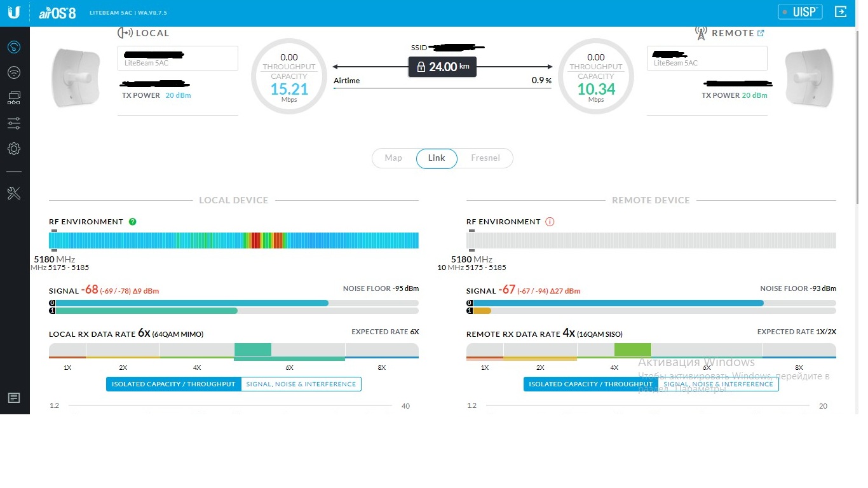Open the System gear sidebar icon
The height and width of the screenshot is (488, 868).
pyautogui.click(x=14, y=149)
